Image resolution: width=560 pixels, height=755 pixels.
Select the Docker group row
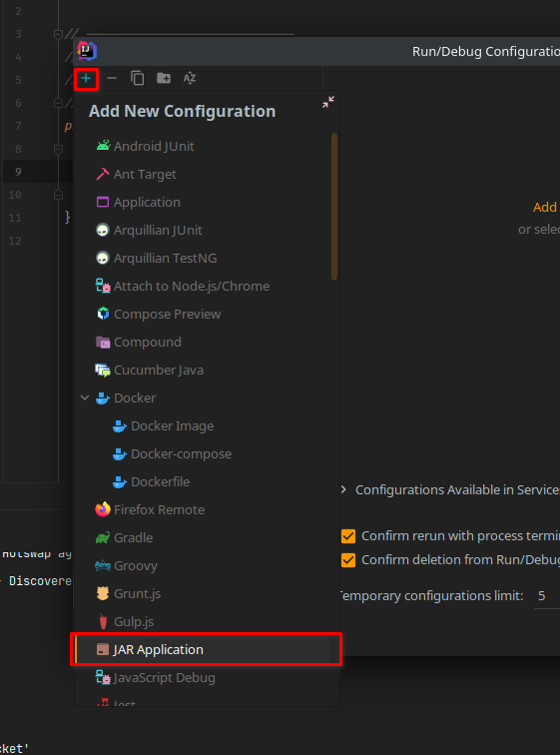207,397
